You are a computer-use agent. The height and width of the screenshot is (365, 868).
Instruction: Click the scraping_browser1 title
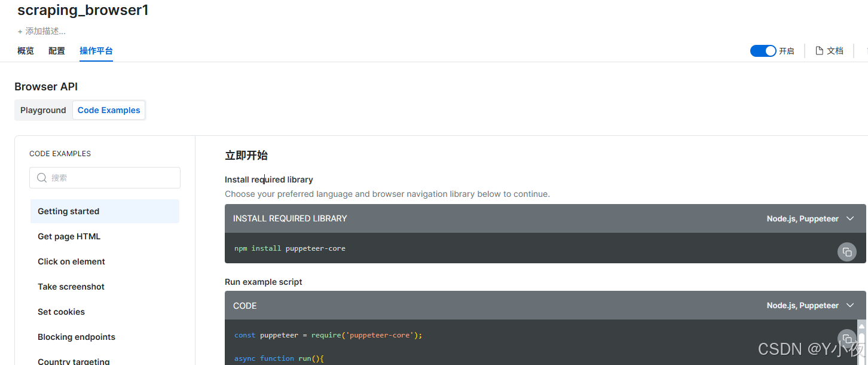pyautogui.click(x=83, y=10)
